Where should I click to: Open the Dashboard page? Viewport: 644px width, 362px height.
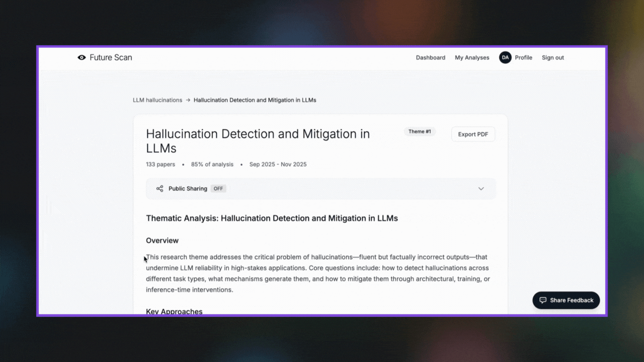pyautogui.click(x=431, y=58)
